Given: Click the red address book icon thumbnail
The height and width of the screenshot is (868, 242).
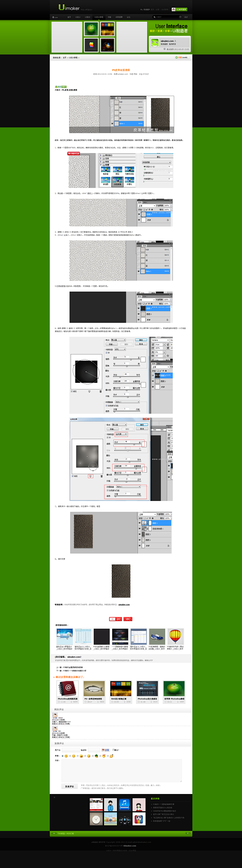Looking at the screenshot, I should (x=68, y=688).
